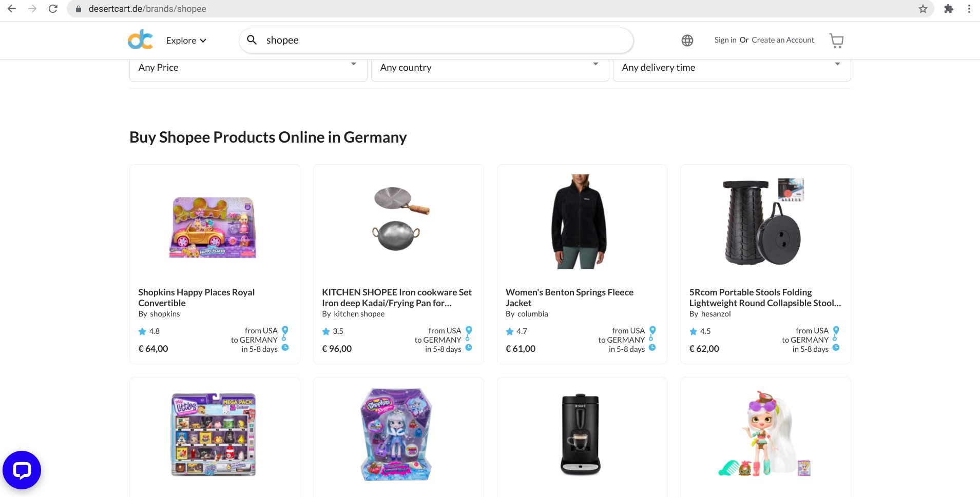Click the delivery clock icon on KITCHEN SHOPEE
Image resolution: width=980 pixels, height=497 pixels.
(469, 348)
